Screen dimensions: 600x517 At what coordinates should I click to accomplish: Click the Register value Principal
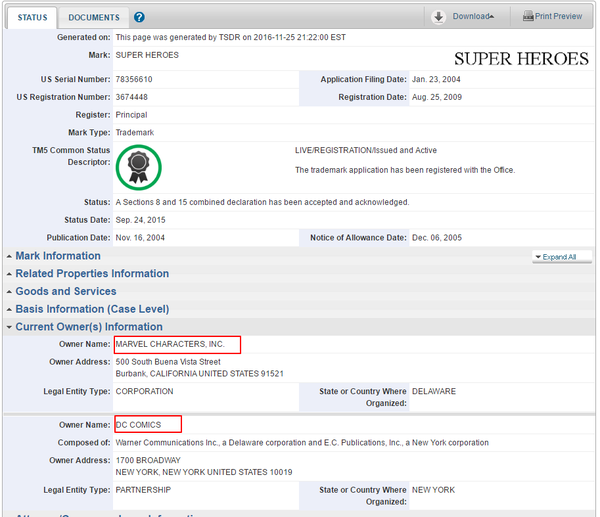(x=131, y=115)
